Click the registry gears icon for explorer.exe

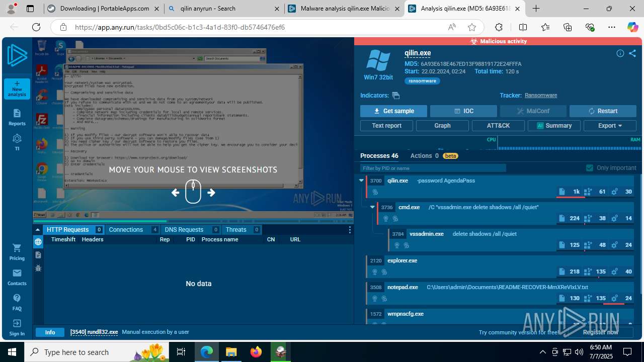[614, 271]
